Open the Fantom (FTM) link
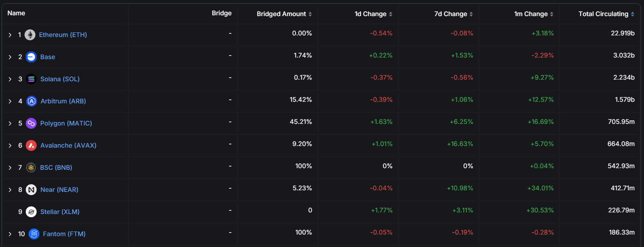 [64, 234]
